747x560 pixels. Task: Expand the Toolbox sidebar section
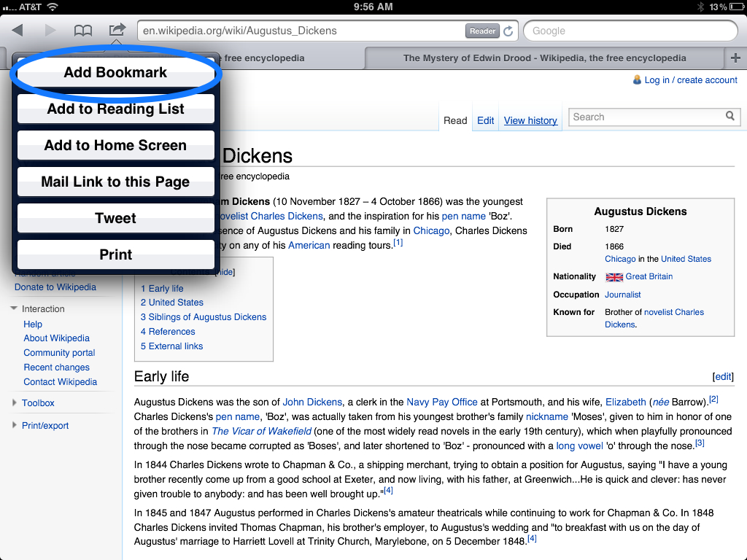(38, 402)
